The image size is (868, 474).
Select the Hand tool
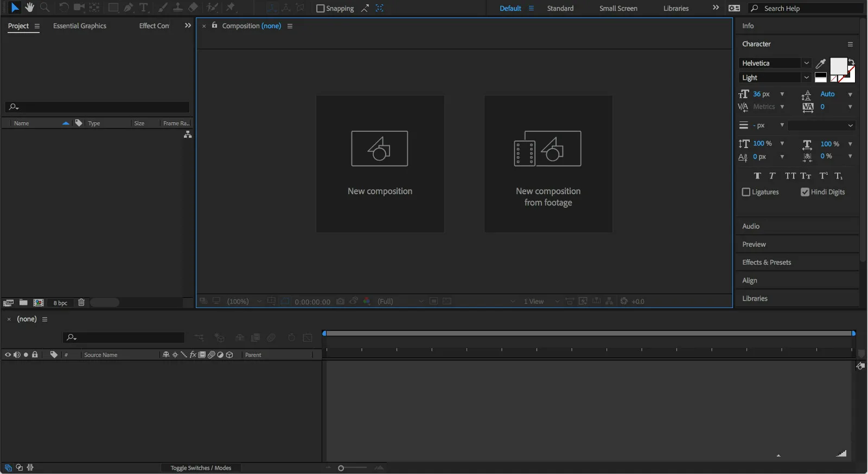29,8
